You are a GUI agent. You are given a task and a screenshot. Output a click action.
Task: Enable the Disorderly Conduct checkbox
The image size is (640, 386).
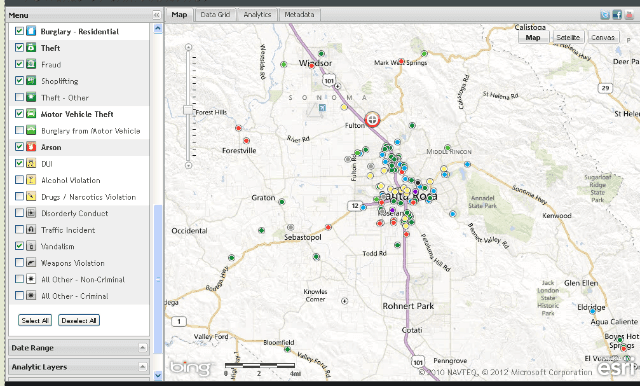point(19,213)
